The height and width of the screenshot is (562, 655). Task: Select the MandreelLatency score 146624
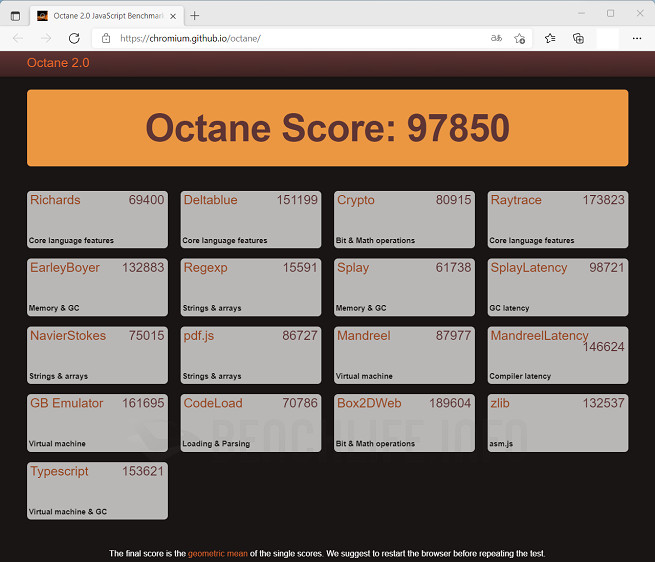(x=604, y=347)
